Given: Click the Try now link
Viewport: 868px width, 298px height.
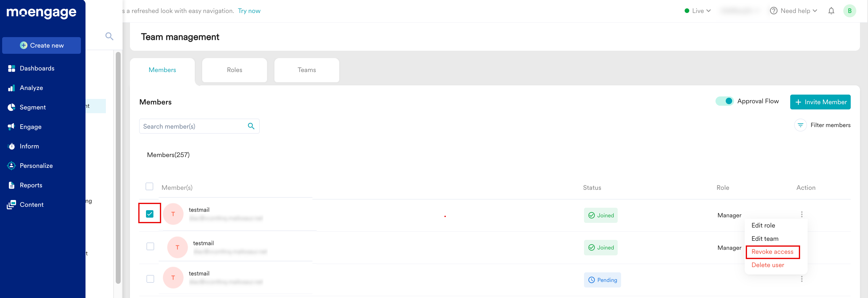Looking at the screenshot, I should pyautogui.click(x=249, y=11).
